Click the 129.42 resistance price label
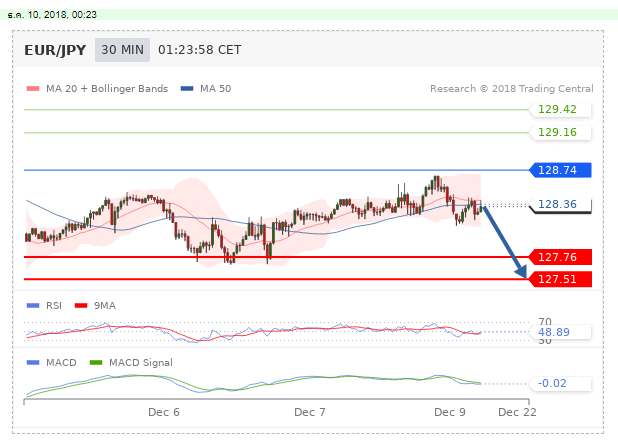Image resolution: width=618 pixels, height=445 pixels. tap(560, 109)
